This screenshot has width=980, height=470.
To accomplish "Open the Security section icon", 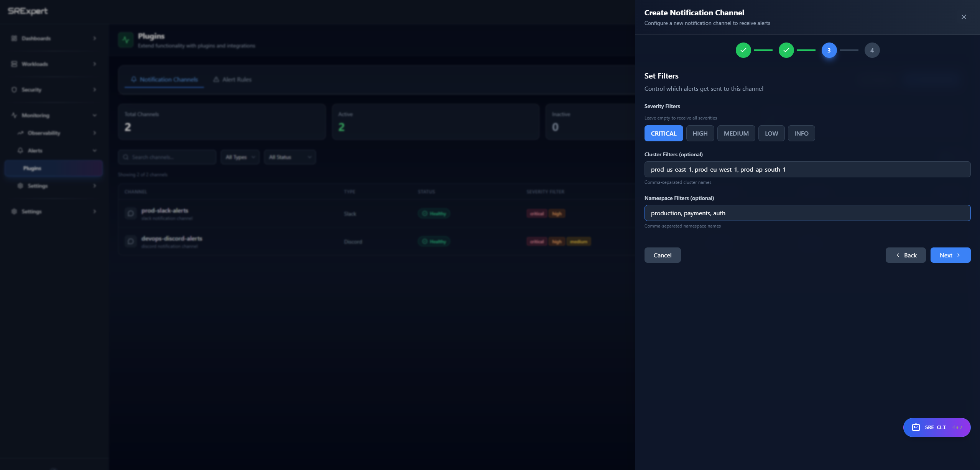I will pos(14,89).
